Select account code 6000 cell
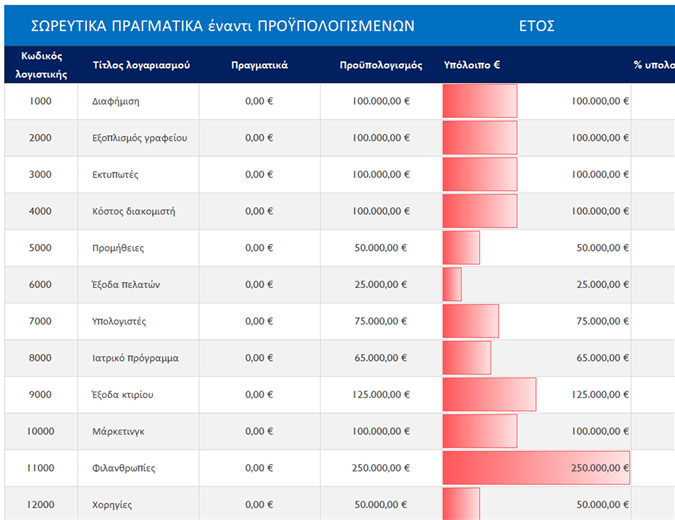The height and width of the screenshot is (520, 675). pyautogui.click(x=41, y=285)
